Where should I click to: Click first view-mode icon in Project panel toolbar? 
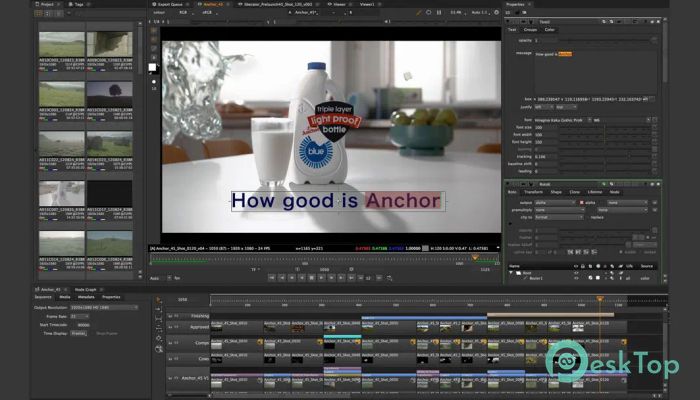pos(39,13)
